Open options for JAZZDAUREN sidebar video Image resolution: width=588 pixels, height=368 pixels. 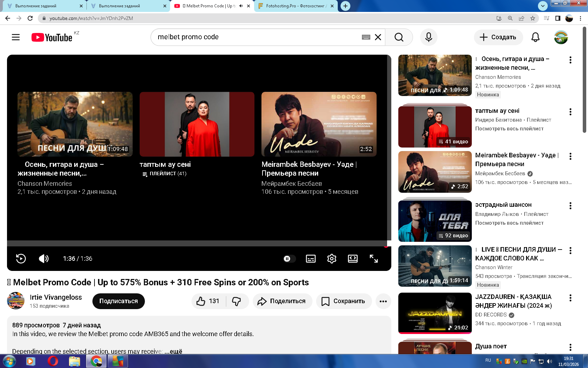(570, 298)
